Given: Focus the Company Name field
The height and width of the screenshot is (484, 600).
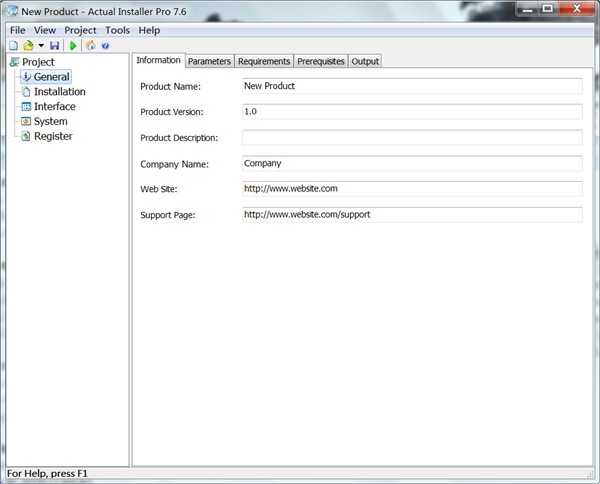Looking at the screenshot, I should click(x=412, y=163).
